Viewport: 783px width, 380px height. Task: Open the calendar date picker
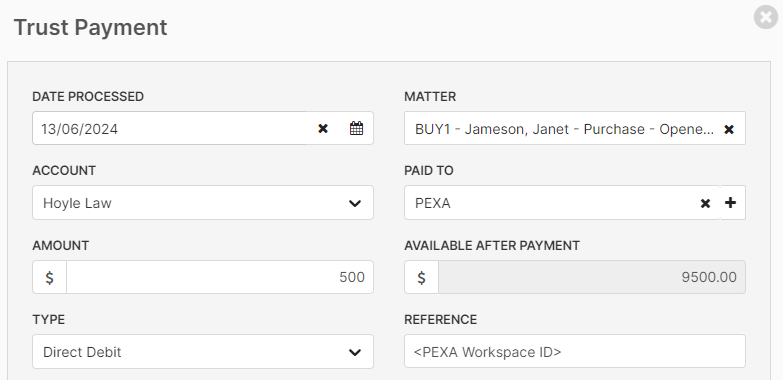[x=356, y=128]
